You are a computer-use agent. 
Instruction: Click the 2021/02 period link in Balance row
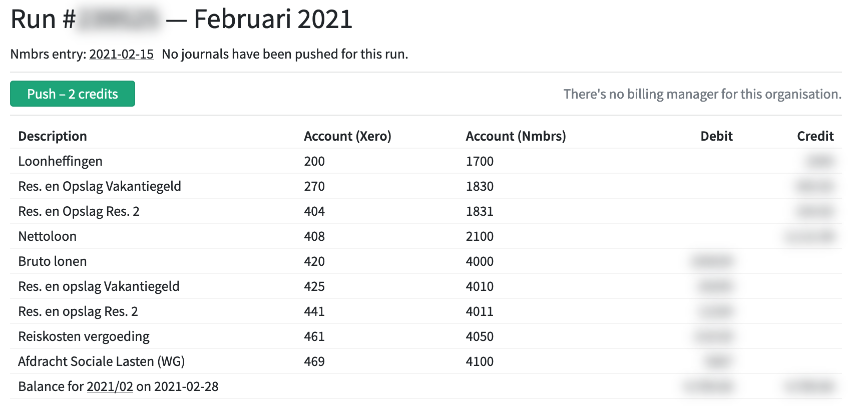pos(110,386)
